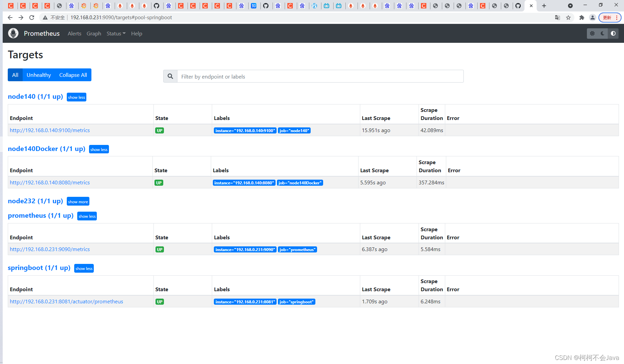Click the search magnifier icon
This screenshot has width=624, height=364.
(170, 77)
